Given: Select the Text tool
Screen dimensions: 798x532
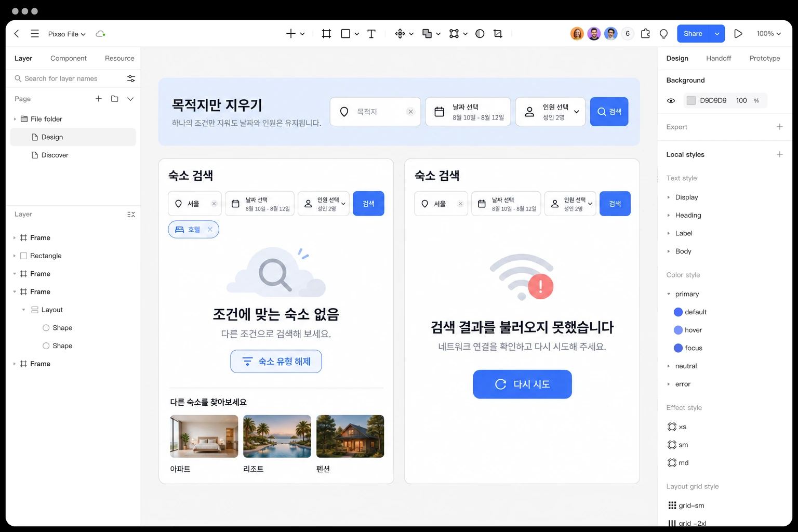Looking at the screenshot, I should [371, 34].
